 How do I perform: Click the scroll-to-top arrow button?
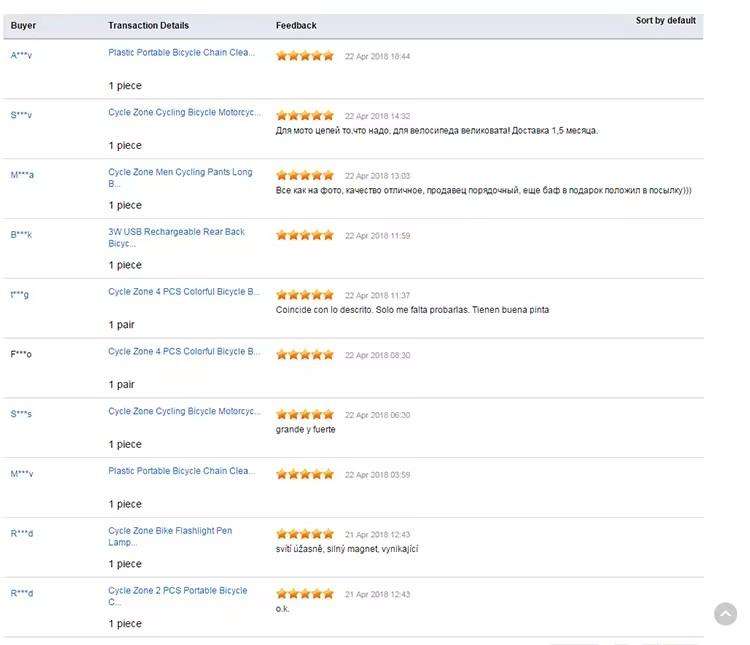(726, 613)
